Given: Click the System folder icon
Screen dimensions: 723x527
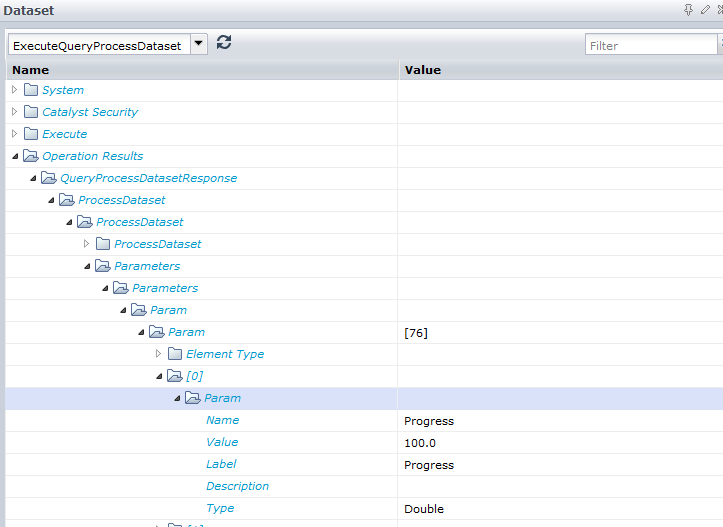Looking at the screenshot, I should [31, 90].
